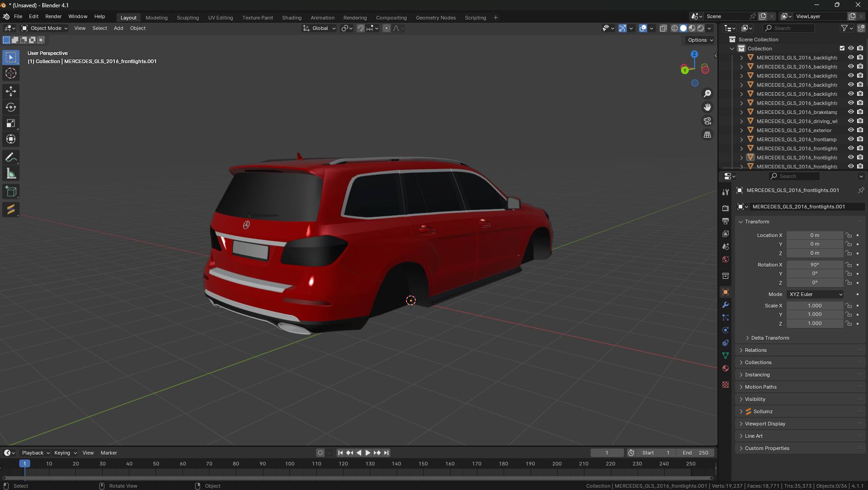Hide MERCEDES_GLS_2016_driving_wh object eye icon
868x490 pixels.
click(851, 121)
